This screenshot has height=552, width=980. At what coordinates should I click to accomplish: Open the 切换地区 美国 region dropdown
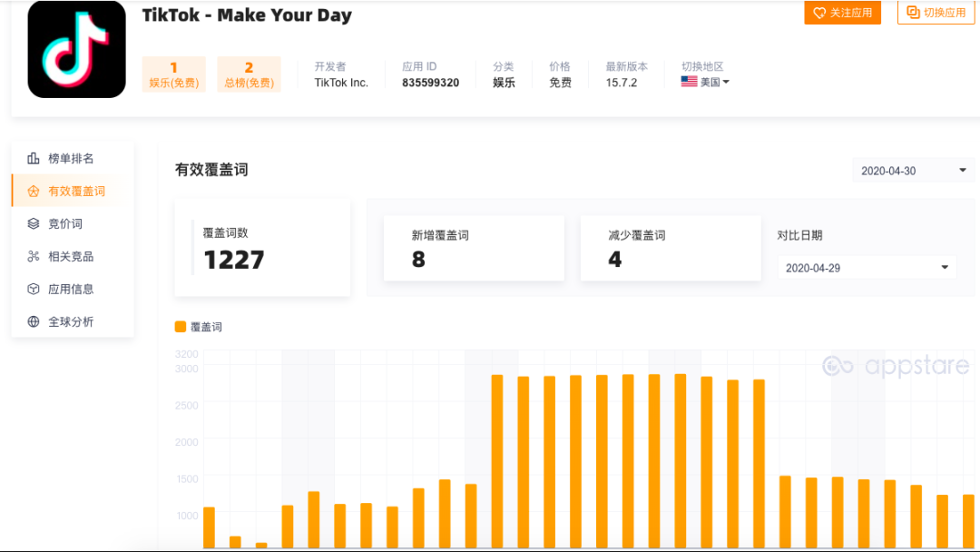(705, 82)
